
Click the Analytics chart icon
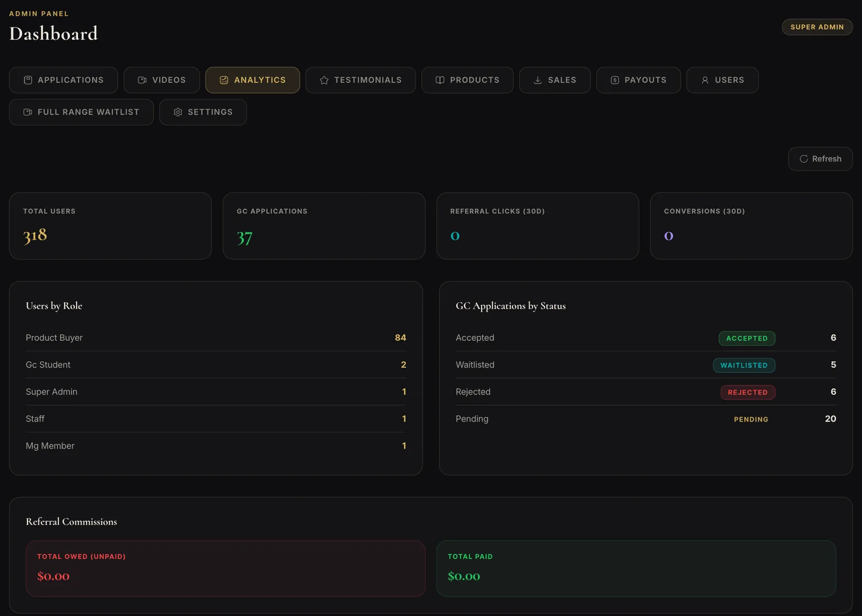pyautogui.click(x=224, y=80)
